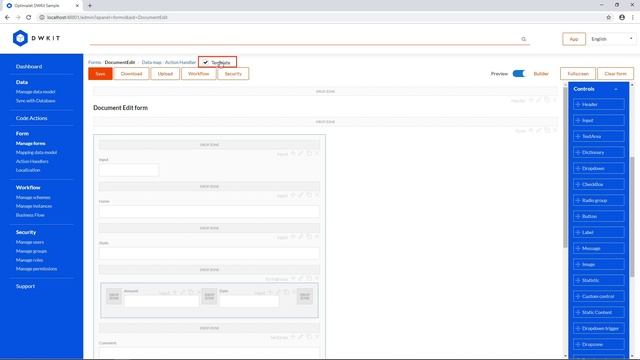Click the Clear form button

coord(616,74)
